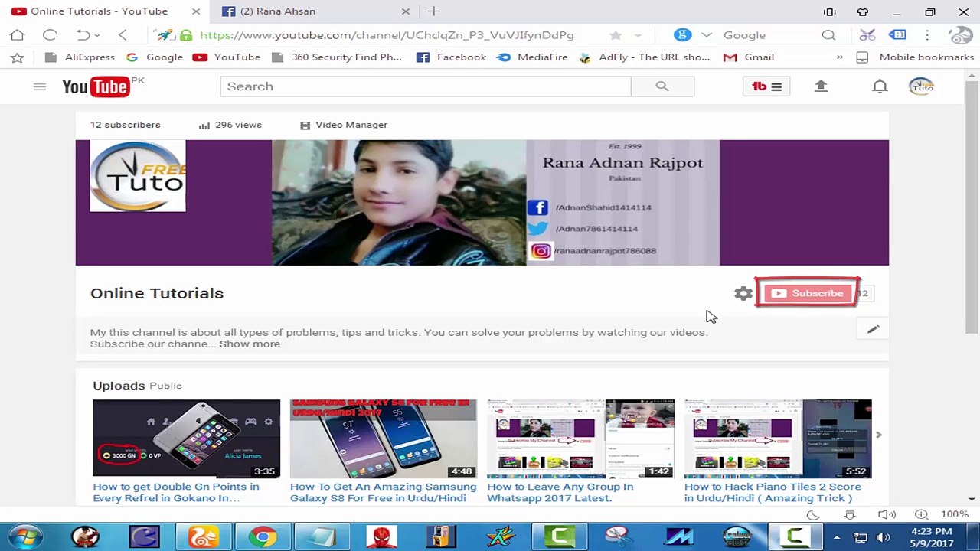Image resolution: width=980 pixels, height=551 pixels.
Task: Close the Rana Ahsan Facebook tab
Action: [406, 11]
